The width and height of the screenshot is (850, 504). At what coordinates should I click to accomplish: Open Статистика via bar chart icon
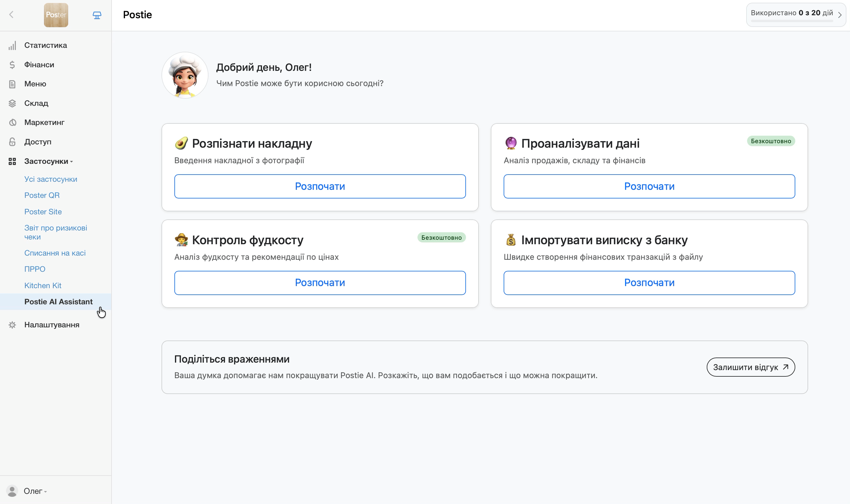(x=12, y=45)
